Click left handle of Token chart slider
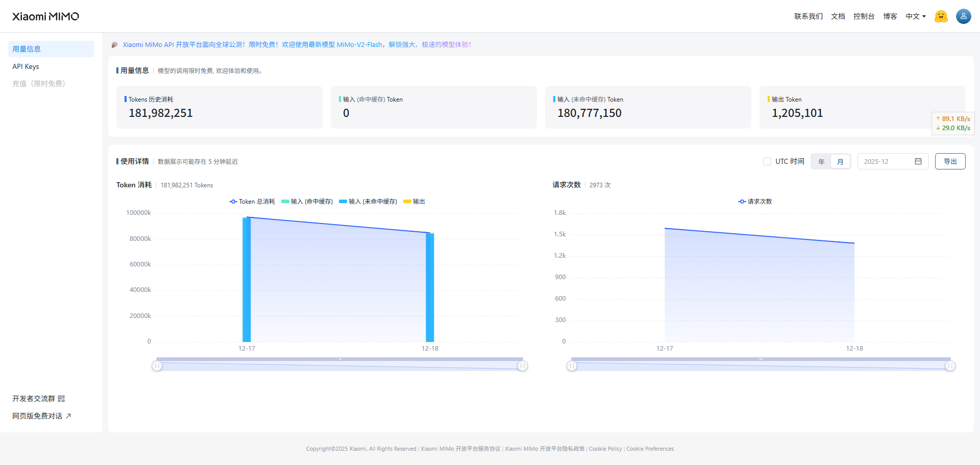 pos(157,365)
